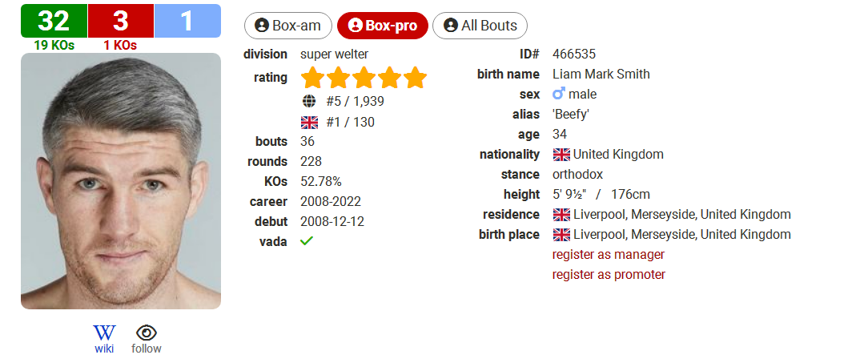Click the eye follow icon

click(x=147, y=333)
